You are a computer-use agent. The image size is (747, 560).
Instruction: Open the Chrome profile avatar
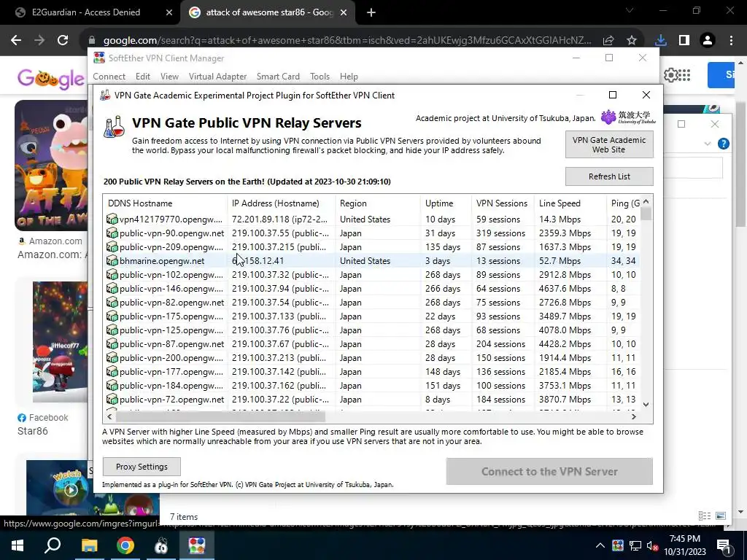pos(708,41)
